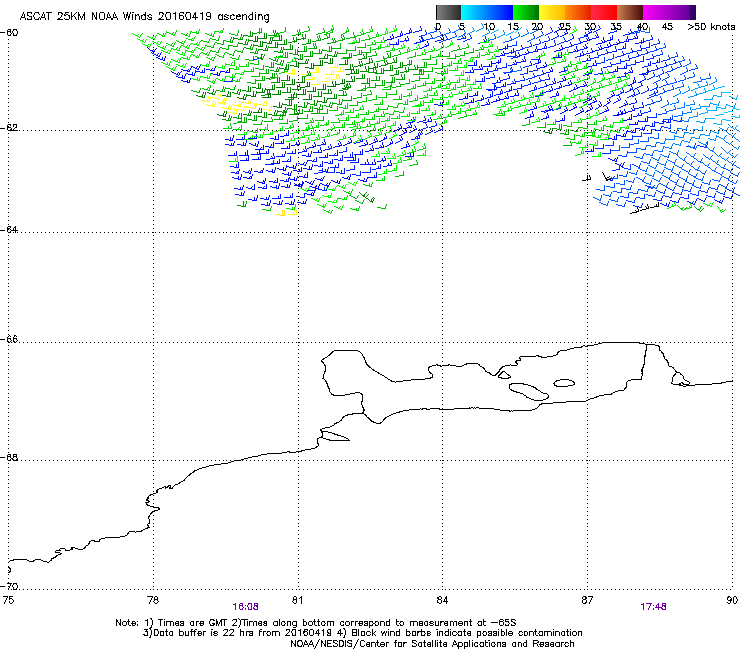Click the '-64' latitude axis label
This screenshot has width=740, height=650.
click(x=9, y=229)
